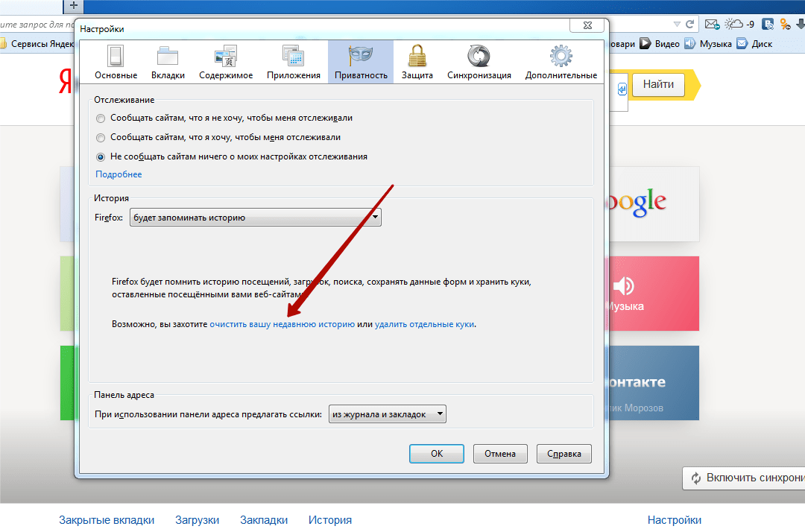The image size is (805, 532).
Task: Select 'не хочу, чтобы меня отслеживали' option
Action: [101, 118]
